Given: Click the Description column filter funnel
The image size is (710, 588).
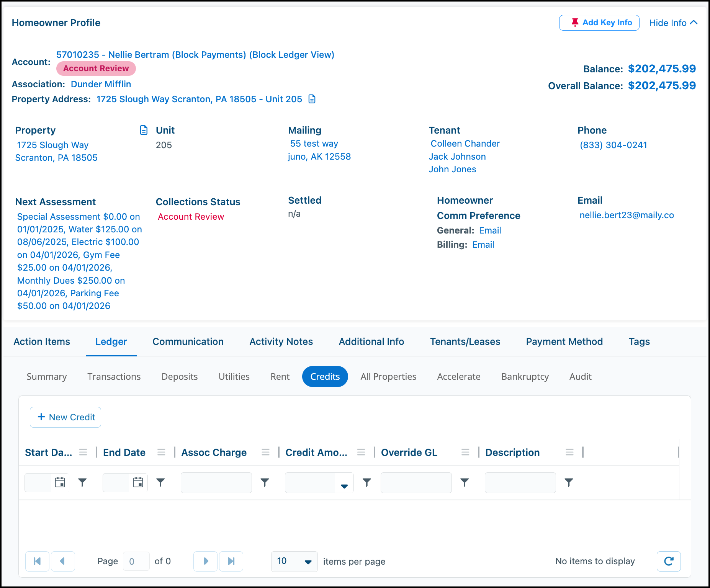Looking at the screenshot, I should [x=569, y=482].
